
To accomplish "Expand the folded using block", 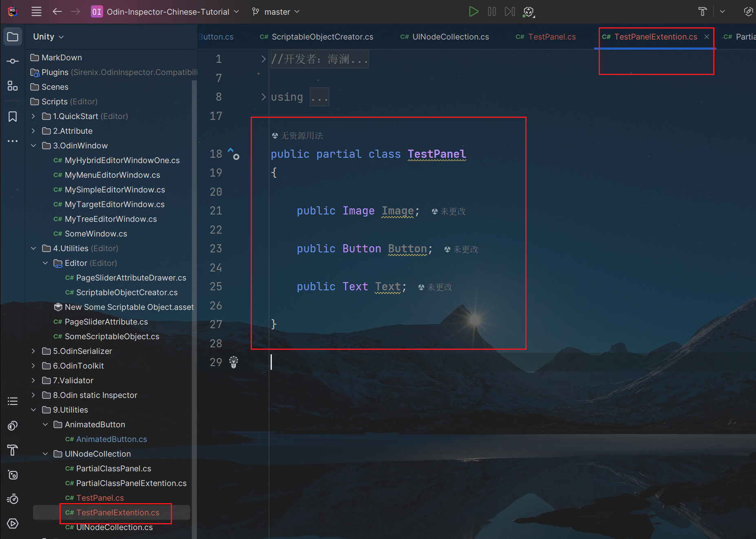I will coord(263,97).
